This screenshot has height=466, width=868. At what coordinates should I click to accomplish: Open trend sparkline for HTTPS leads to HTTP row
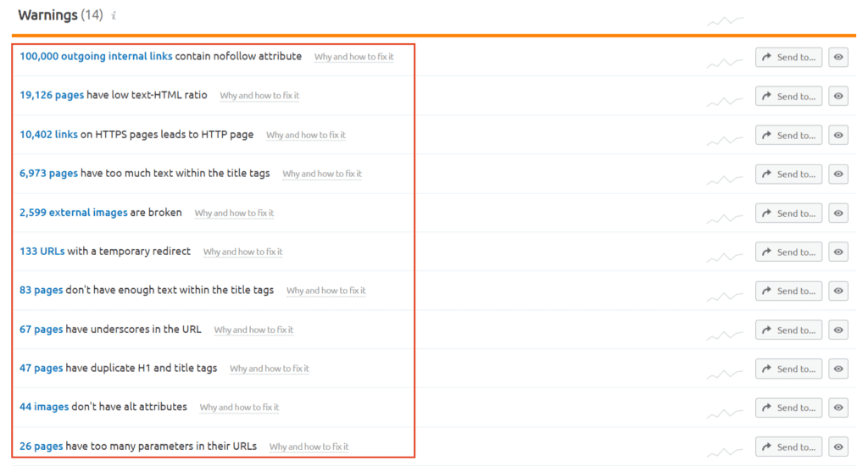(x=725, y=141)
